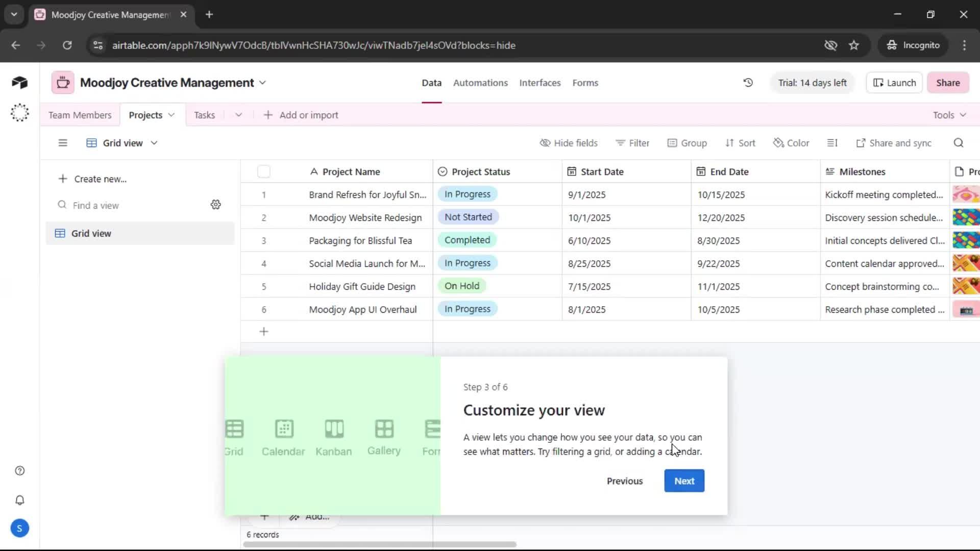The height and width of the screenshot is (551, 980).
Task: Bookmark this page star icon
Action: pos(854,45)
